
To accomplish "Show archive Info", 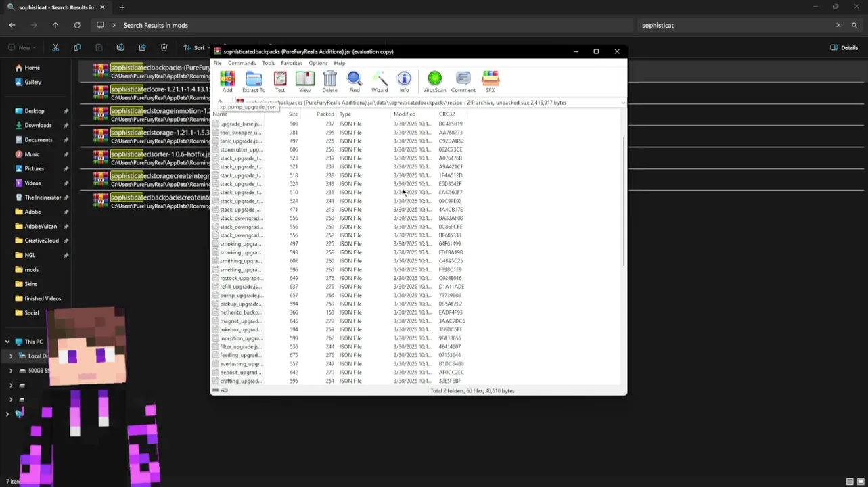I will (404, 82).
